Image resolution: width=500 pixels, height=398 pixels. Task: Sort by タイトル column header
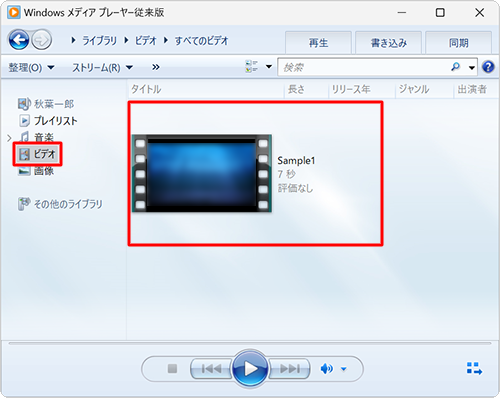point(206,89)
